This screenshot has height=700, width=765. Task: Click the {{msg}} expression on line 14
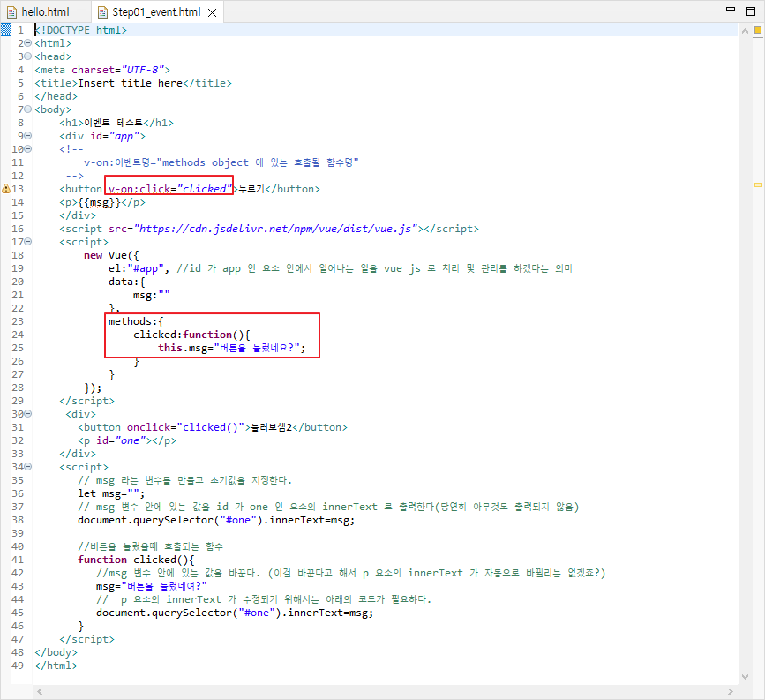(x=99, y=202)
